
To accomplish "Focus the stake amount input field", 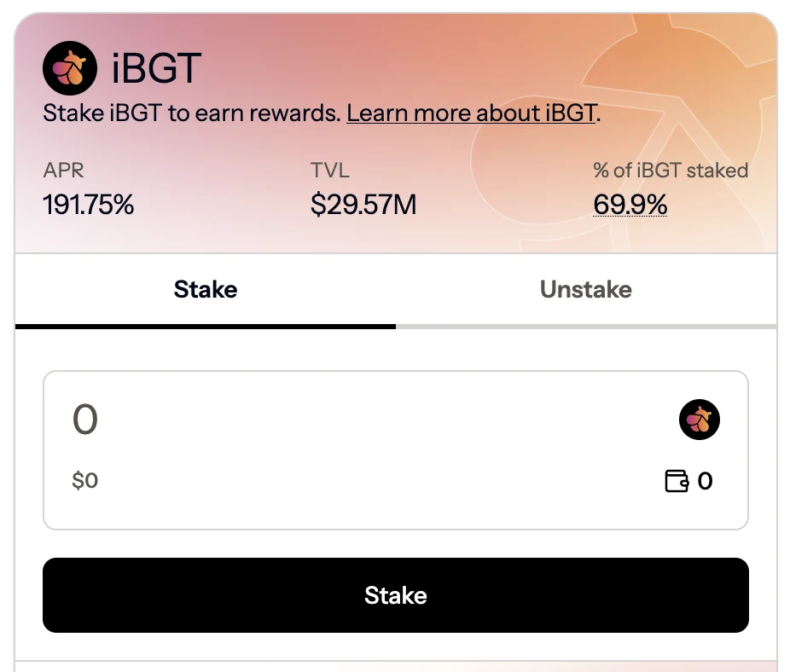I will 341,420.
